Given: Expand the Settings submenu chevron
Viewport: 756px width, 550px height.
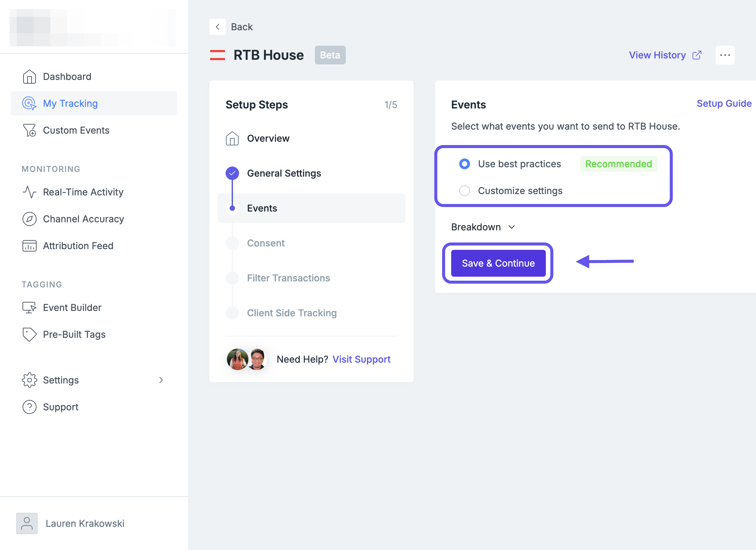Looking at the screenshot, I should coord(161,380).
